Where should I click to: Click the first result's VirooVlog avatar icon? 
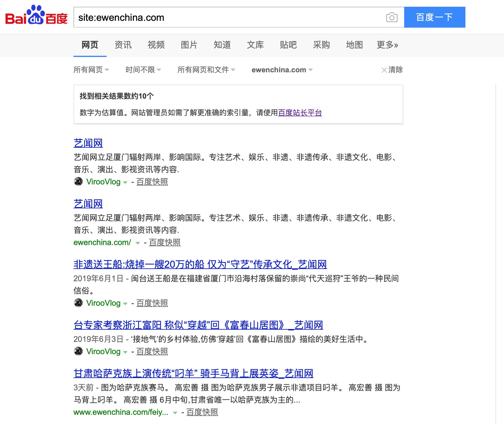[78, 181]
